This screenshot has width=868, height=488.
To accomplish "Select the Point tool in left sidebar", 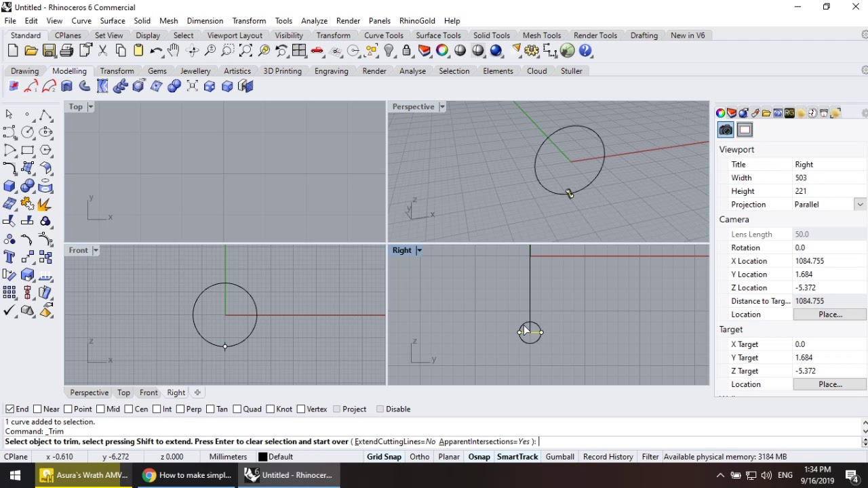I will click(x=27, y=115).
